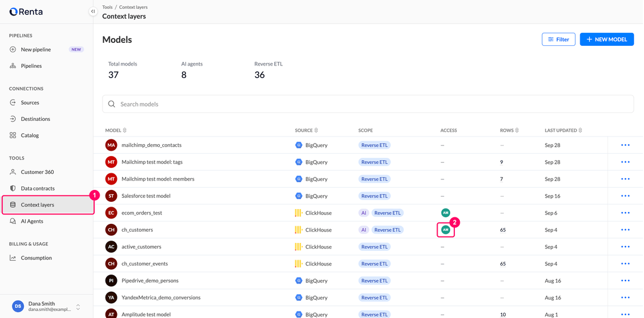This screenshot has width=644, height=318.
Task: Click the ClickHouse icon in ch_customers row
Action: tap(299, 230)
